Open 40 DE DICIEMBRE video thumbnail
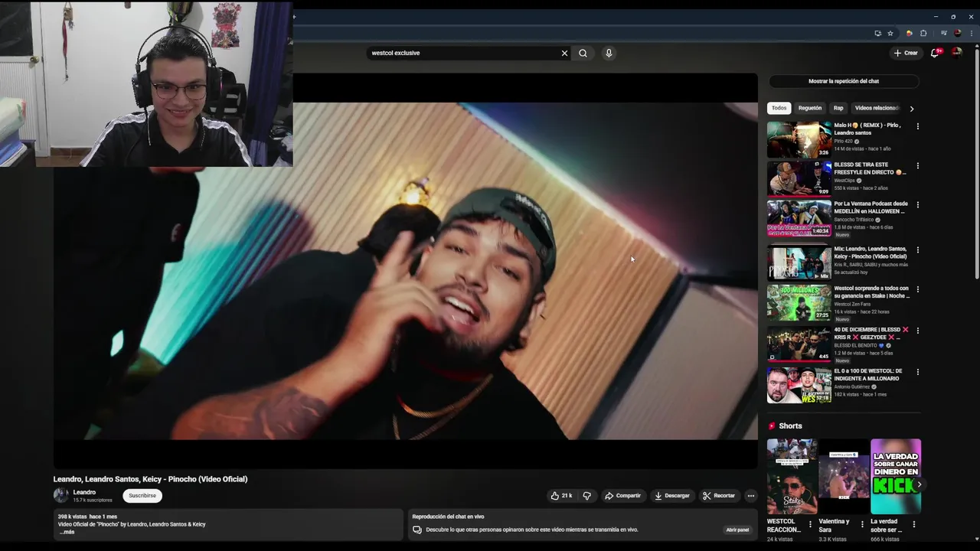Screen dimensions: 980x551 799,344
